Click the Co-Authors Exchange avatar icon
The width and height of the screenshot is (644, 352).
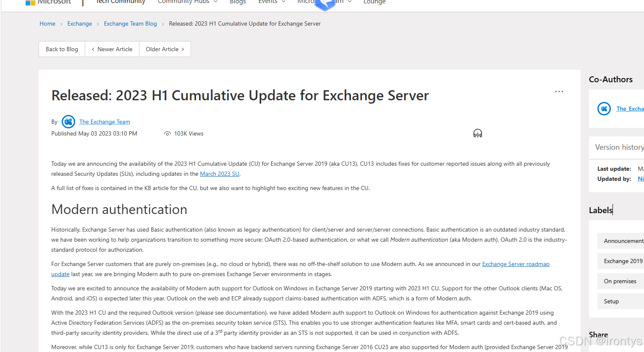point(604,109)
